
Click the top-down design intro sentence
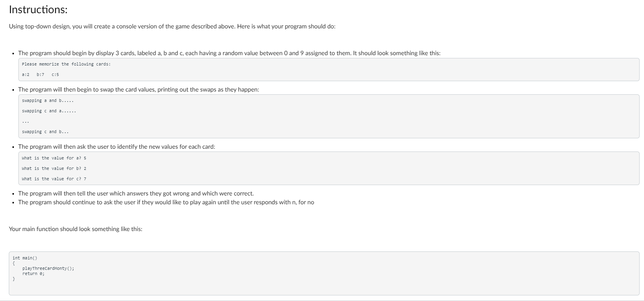(172, 26)
